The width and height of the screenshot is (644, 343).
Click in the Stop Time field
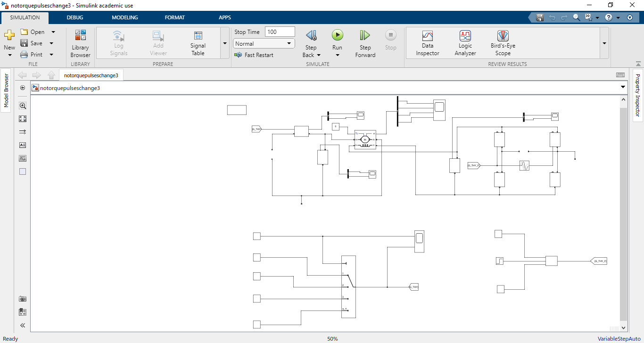[x=280, y=32]
